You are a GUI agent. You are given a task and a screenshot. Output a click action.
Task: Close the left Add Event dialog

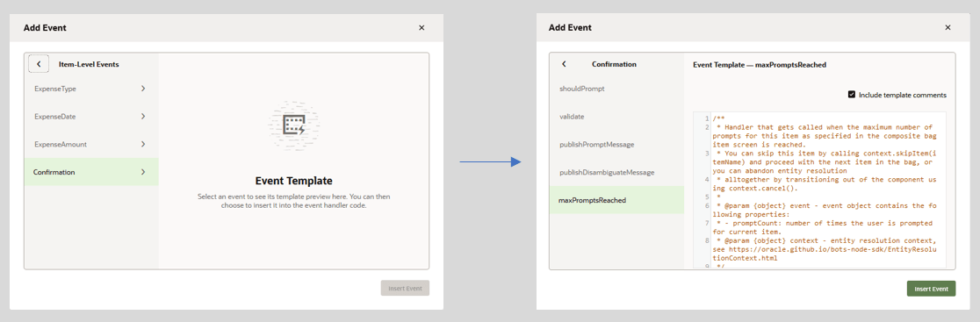point(422,27)
